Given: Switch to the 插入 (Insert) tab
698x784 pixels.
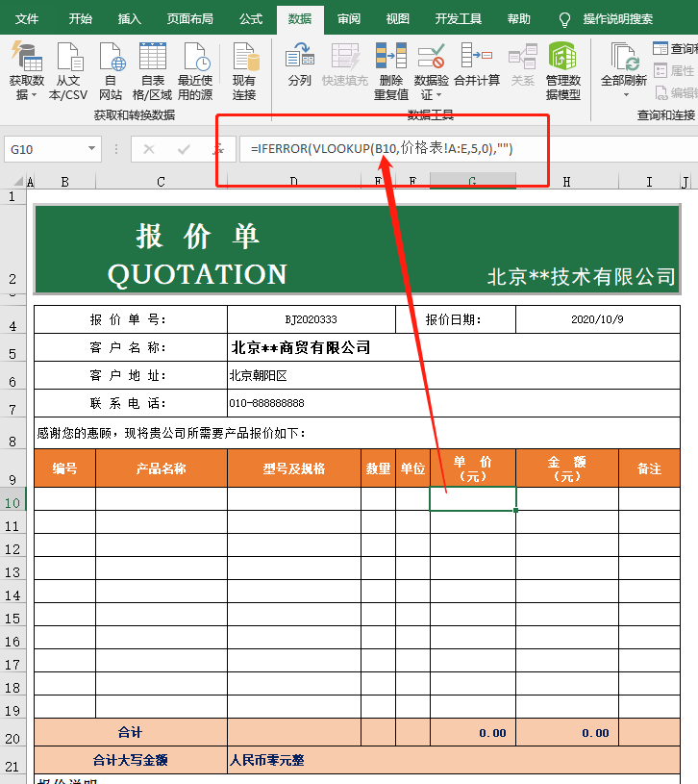Looking at the screenshot, I should [x=130, y=19].
